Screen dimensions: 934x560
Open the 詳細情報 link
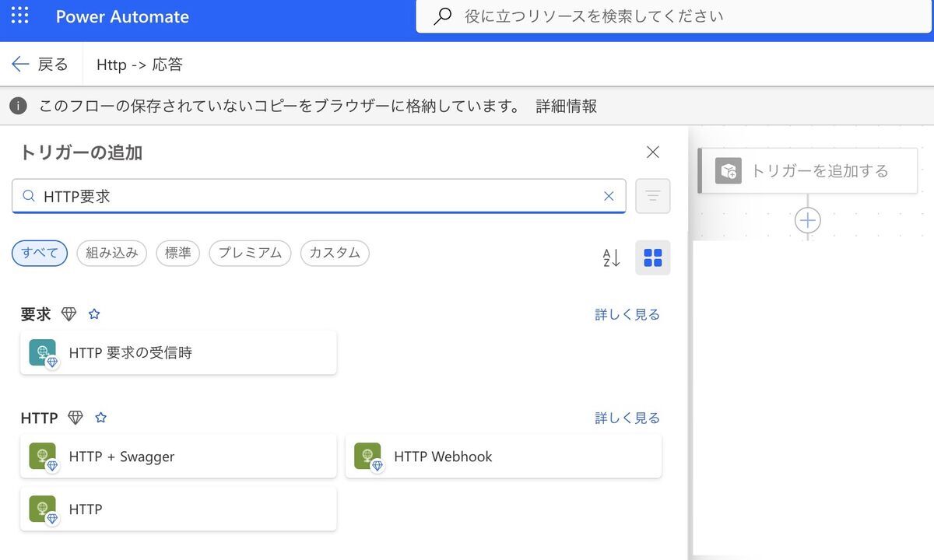(567, 107)
